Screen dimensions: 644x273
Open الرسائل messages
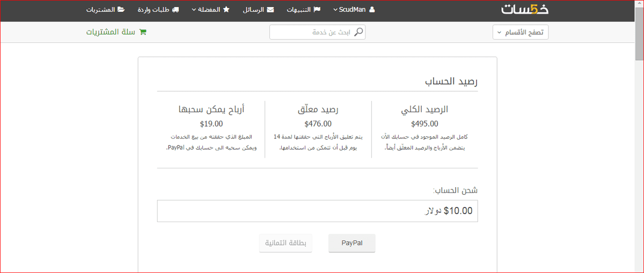[x=258, y=10]
